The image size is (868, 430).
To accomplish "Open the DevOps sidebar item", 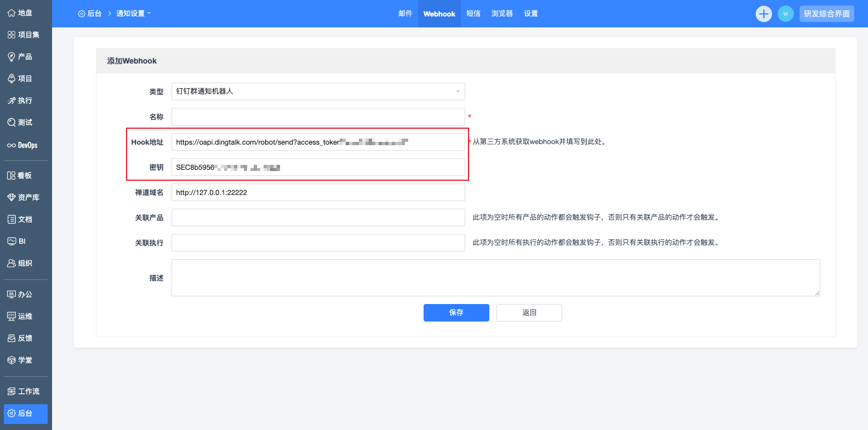I will point(22,145).
